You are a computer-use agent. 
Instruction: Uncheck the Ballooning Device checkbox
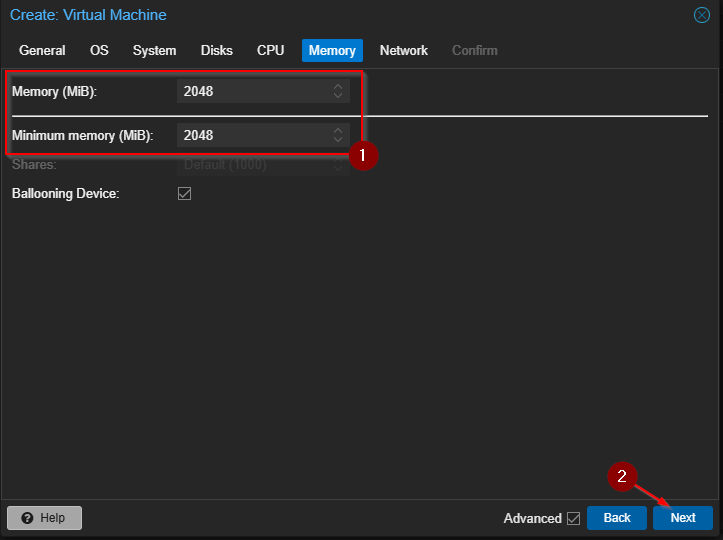(184, 193)
